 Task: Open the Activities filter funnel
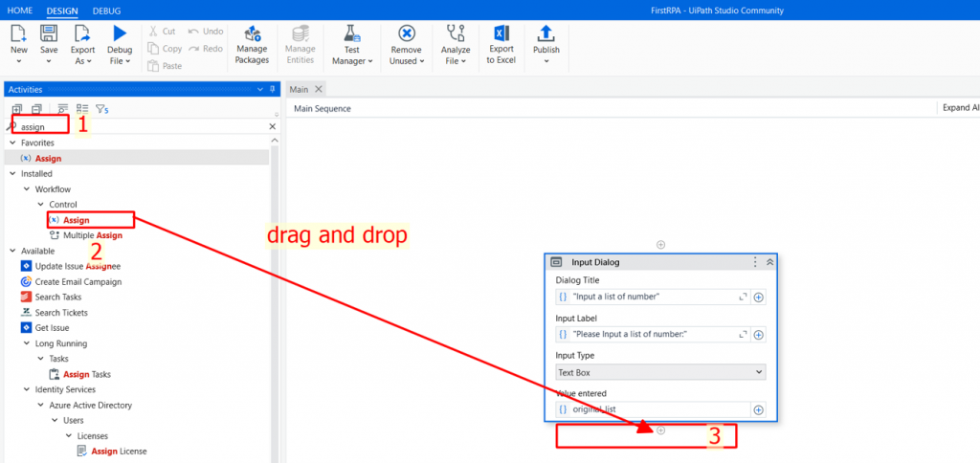click(x=101, y=110)
